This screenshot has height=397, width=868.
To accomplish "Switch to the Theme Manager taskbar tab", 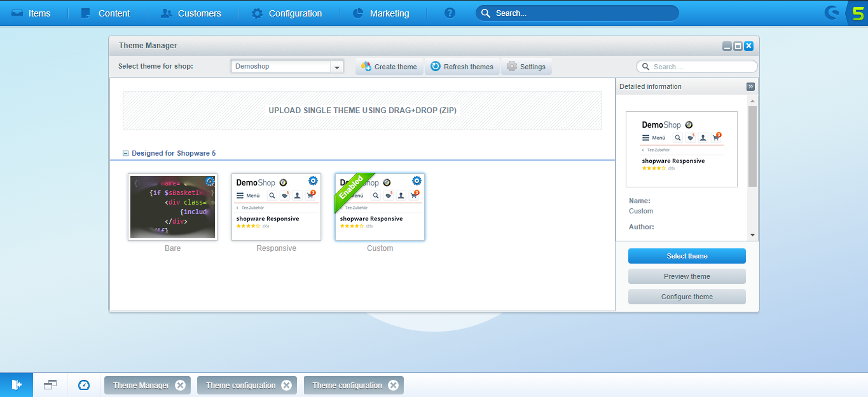I will click(141, 384).
